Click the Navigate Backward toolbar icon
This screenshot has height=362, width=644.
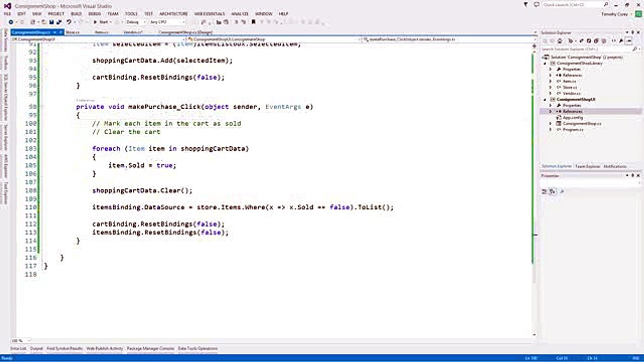(11, 22)
